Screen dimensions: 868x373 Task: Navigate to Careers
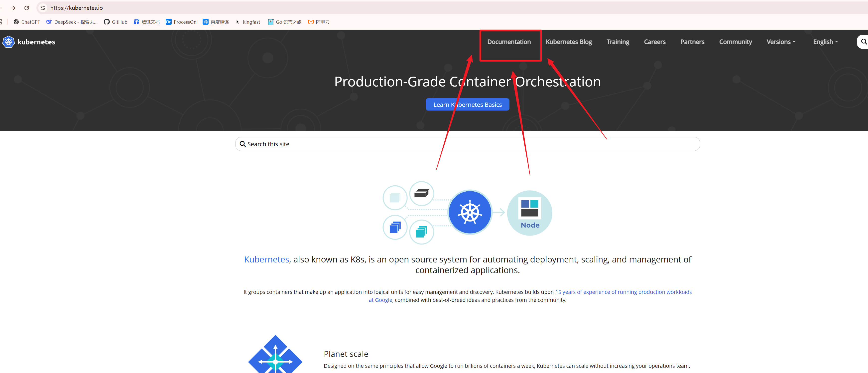tap(654, 42)
